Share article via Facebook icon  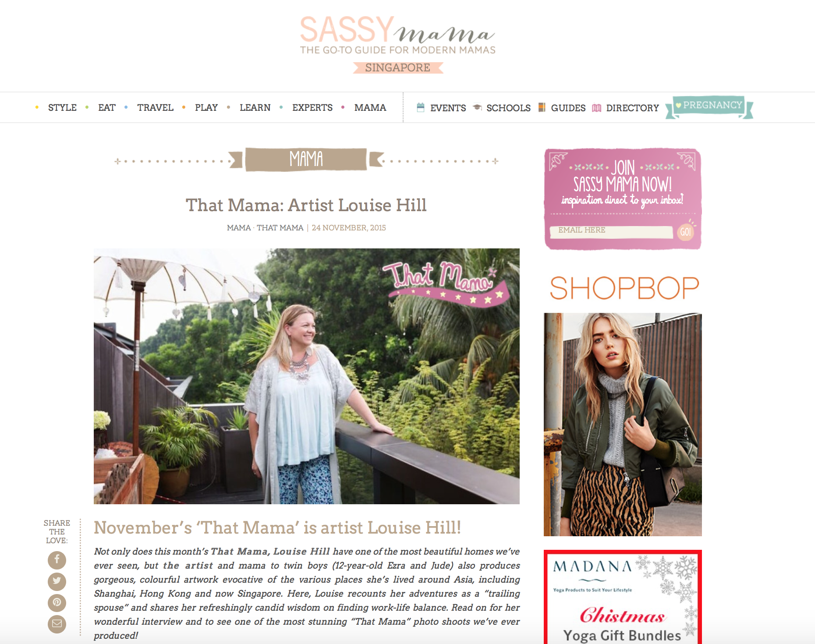[57, 560]
